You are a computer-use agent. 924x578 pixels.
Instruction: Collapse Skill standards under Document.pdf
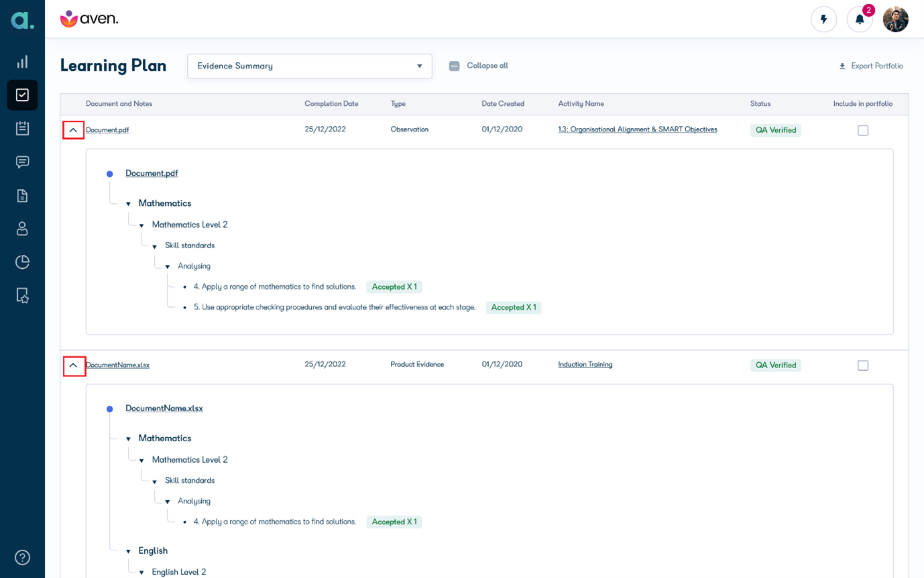click(x=154, y=246)
